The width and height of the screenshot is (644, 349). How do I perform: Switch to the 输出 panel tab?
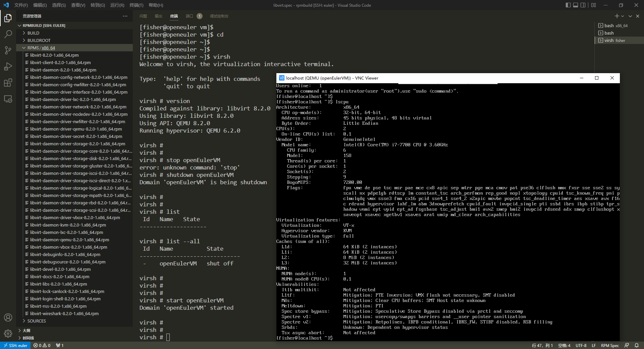(x=159, y=16)
